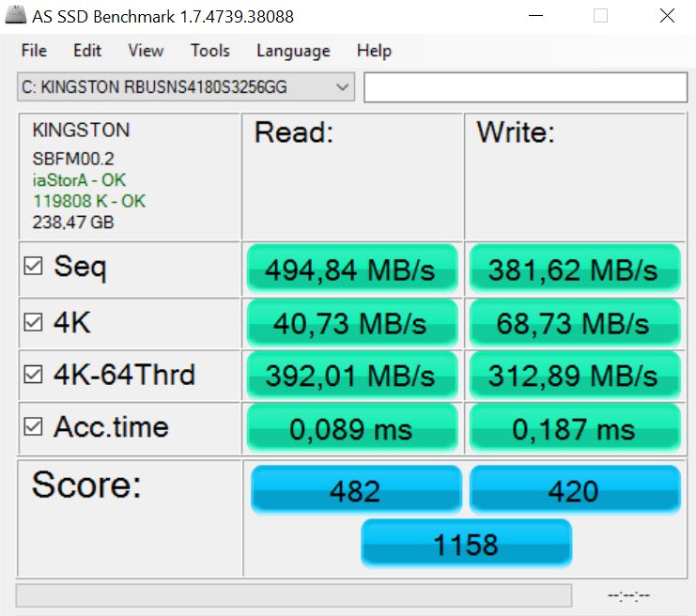Open the Help menu
This screenshot has height=616, width=696.
coord(374,51)
